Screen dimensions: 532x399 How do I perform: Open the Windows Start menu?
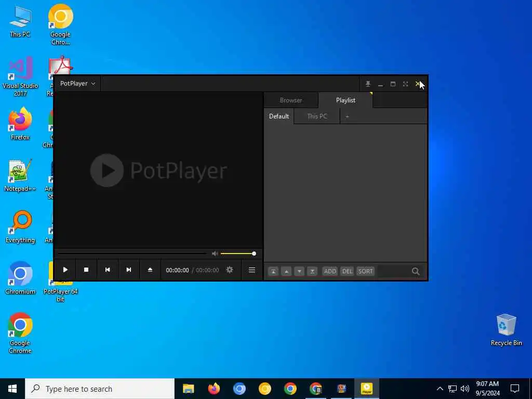12,389
